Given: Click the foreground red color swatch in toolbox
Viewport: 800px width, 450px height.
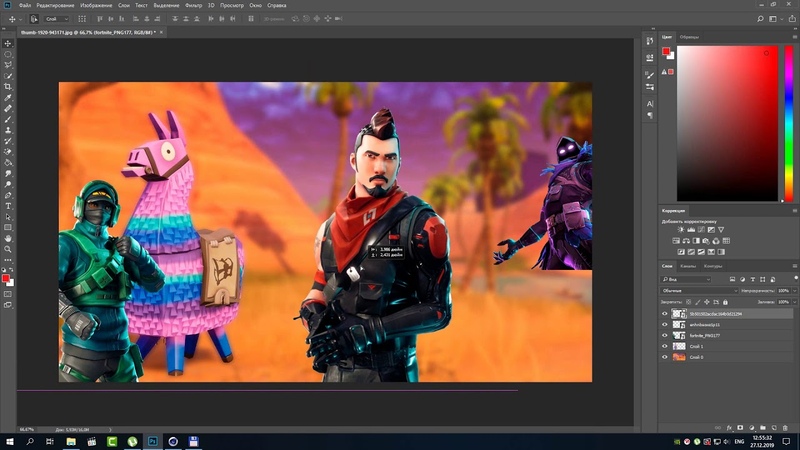Looking at the screenshot, I should pyautogui.click(x=6, y=278).
